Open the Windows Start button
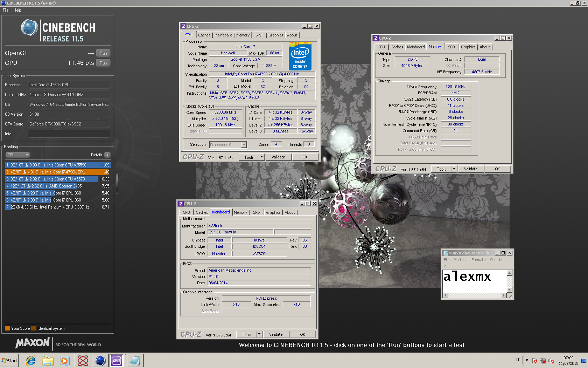 point(9,360)
